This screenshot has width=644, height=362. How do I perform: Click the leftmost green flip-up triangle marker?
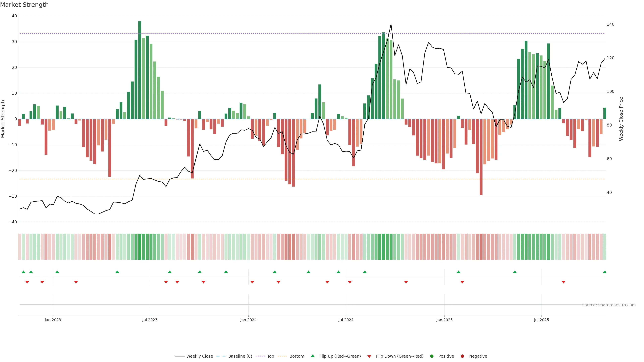point(23,272)
